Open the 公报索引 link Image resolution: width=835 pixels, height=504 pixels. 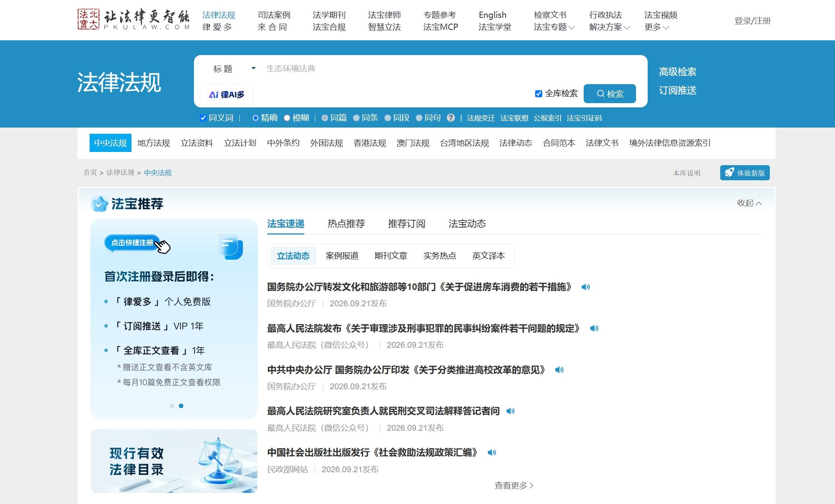548,118
